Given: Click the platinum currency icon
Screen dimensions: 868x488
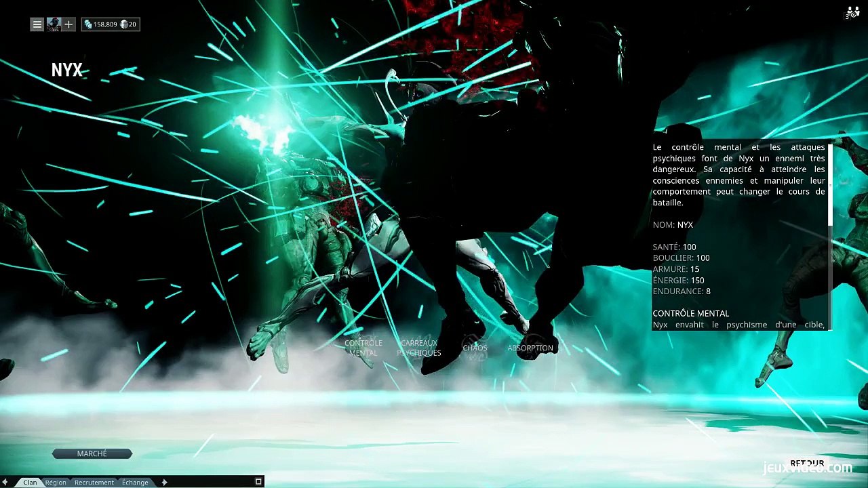Looking at the screenshot, I should [x=124, y=24].
